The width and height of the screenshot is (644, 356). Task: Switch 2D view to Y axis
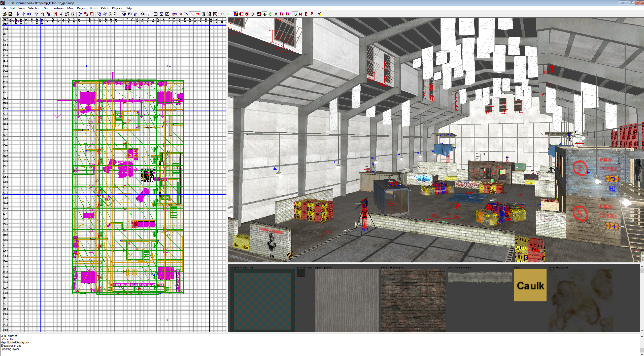click(161, 14)
